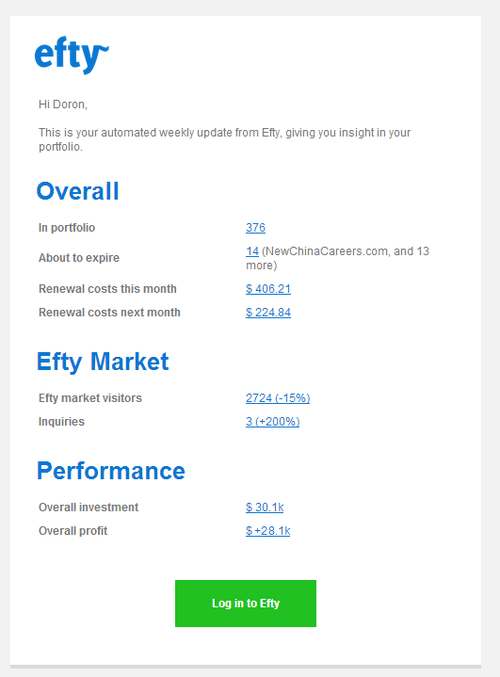Screen dimensions: 500x677
Task: Click the Efty logo at top
Action: pos(72,55)
